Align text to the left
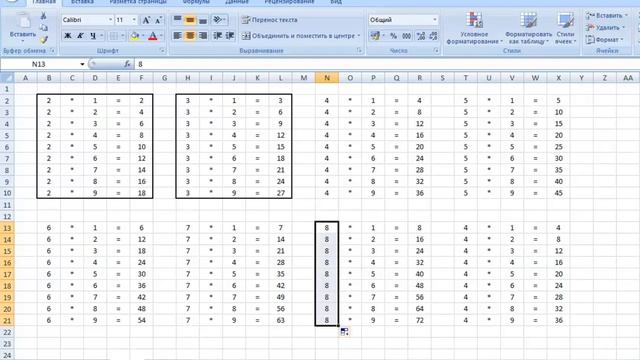Image resolution: width=640 pixels, height=360 pixels. pos(177,36)
